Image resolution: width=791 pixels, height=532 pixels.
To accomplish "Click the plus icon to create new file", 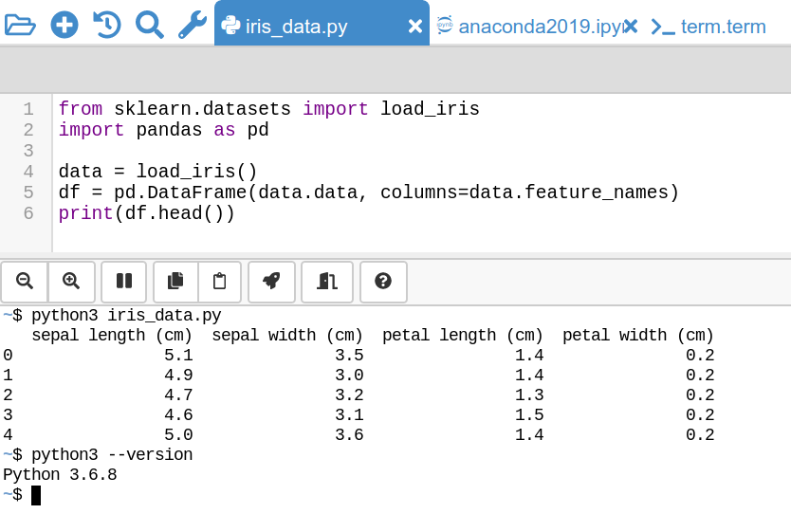I will (64, 25).
